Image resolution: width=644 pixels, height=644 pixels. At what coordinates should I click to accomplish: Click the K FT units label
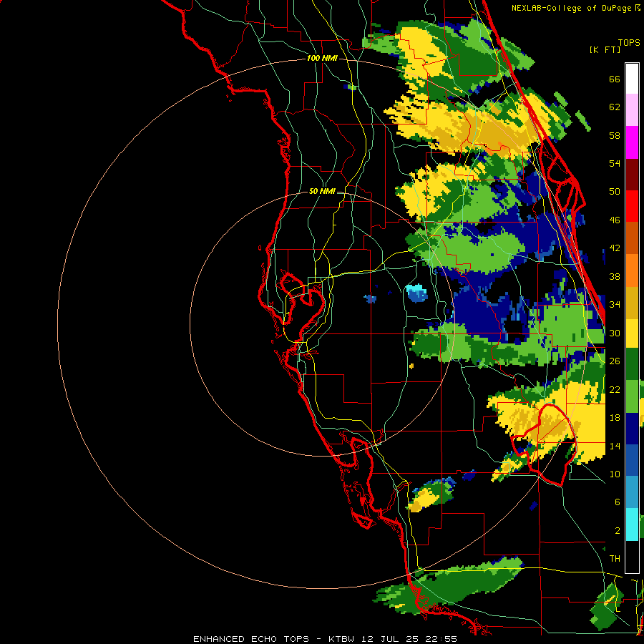[x=605, y=50]
